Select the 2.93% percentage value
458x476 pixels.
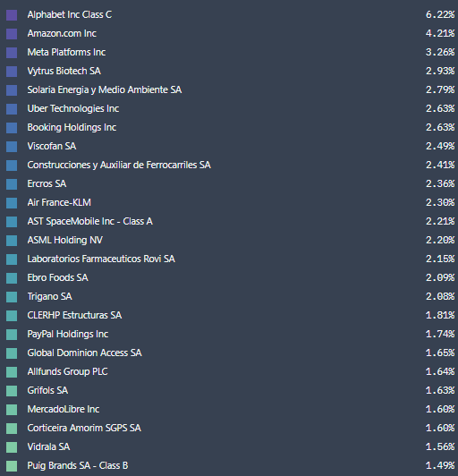440,71
